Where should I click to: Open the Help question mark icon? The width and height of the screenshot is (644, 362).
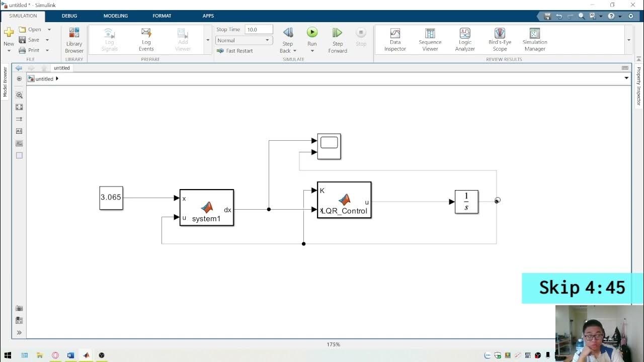click(611, 16)
